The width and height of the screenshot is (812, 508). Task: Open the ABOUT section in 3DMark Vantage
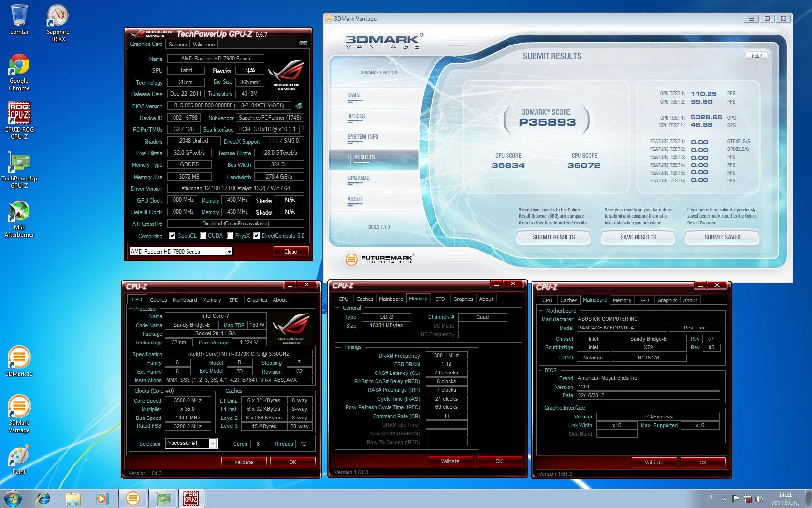[x=355, y=200]
